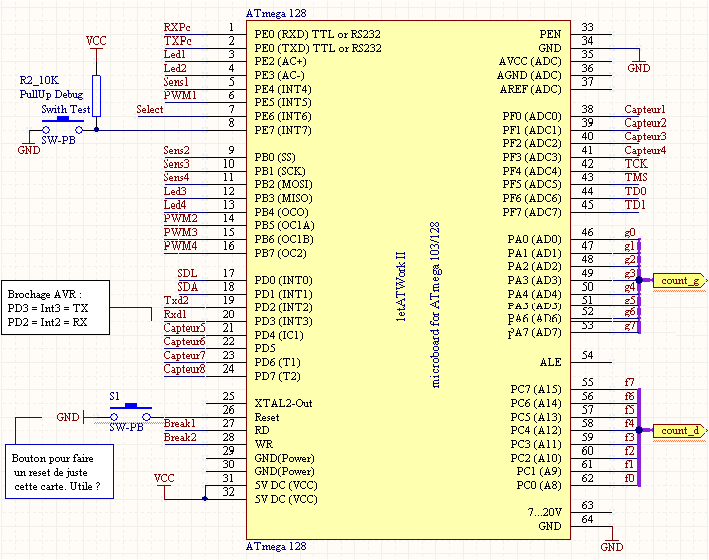This screenshot has width=709, height=560.
Task: Select the S1 reset push-button switch
Action: pos(130,409)
